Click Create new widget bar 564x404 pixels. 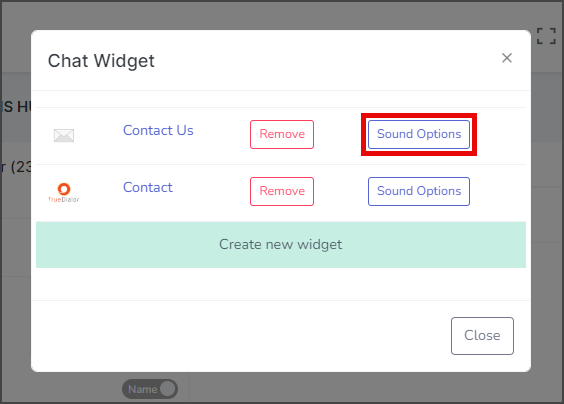tap(281, 245)
